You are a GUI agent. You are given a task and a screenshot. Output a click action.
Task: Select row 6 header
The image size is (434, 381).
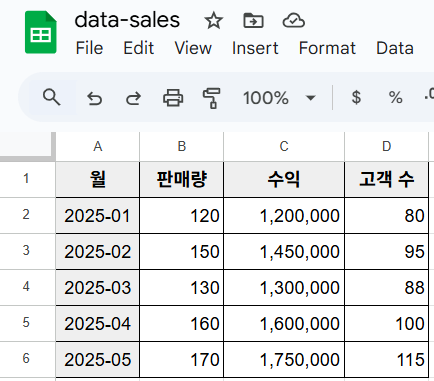(x=27, y=359)
